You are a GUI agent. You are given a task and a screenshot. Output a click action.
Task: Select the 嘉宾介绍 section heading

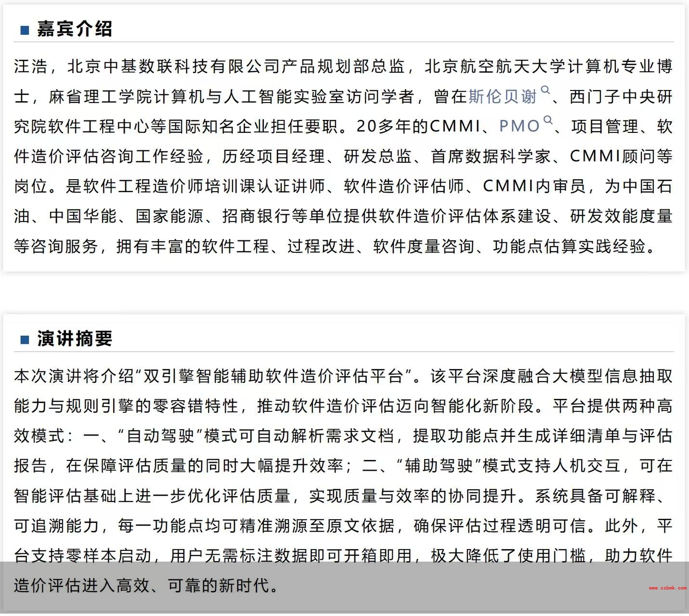coord(75,29)
